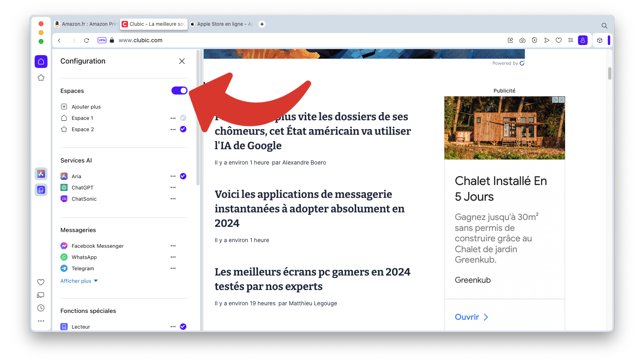Open the purple profile account icon
The width and height of the screenshot is (644, 362).
583,40
